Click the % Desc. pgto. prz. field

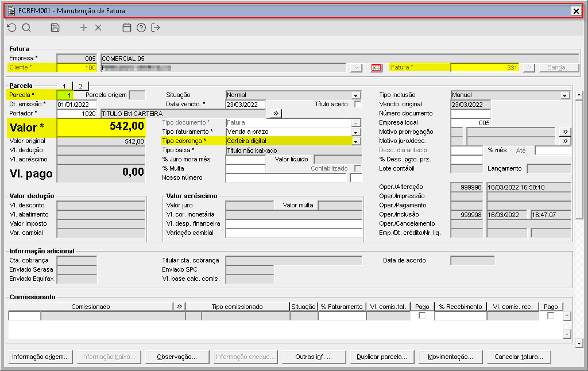466,160
